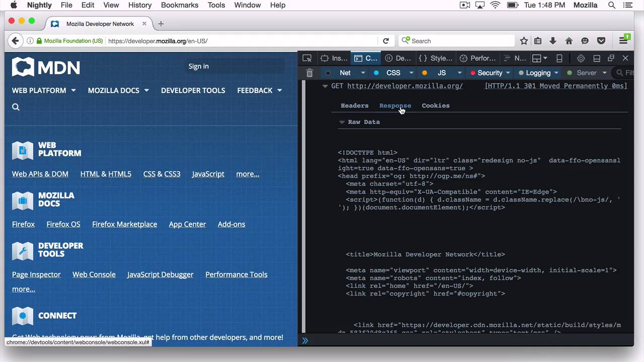Open the Network devtools tab
The height and width of the screenshot is (362, 644).
point(515,58)
